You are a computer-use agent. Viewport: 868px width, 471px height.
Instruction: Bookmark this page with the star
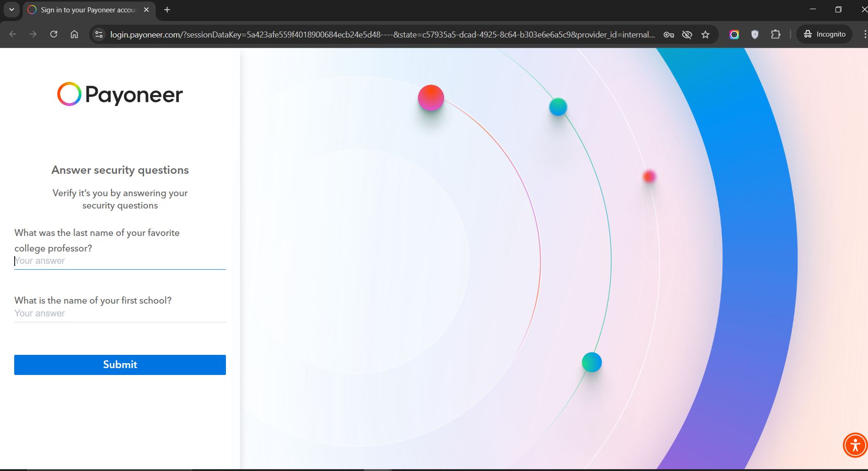(x=705, y=35)
